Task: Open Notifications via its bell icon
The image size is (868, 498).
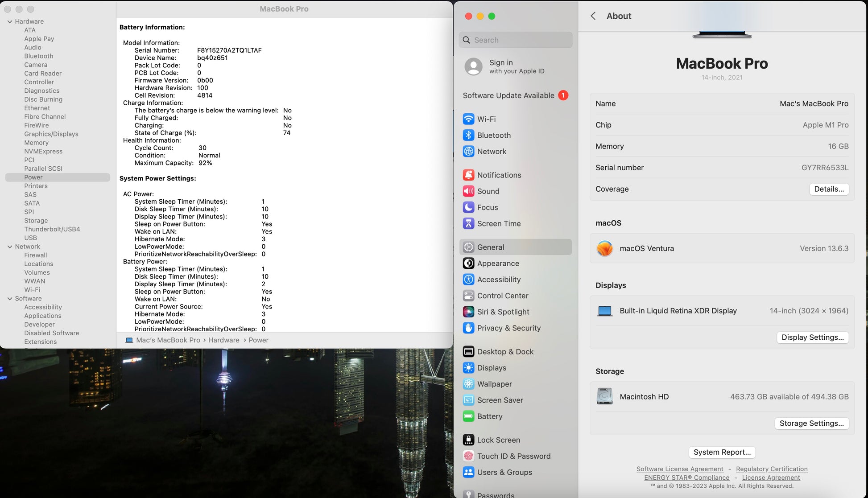Action: [468, 175]
